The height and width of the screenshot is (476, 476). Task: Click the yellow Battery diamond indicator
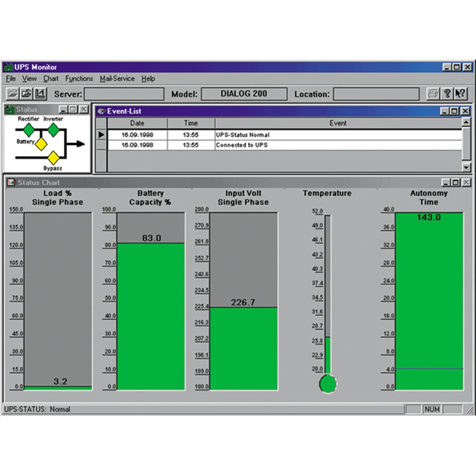41,144
